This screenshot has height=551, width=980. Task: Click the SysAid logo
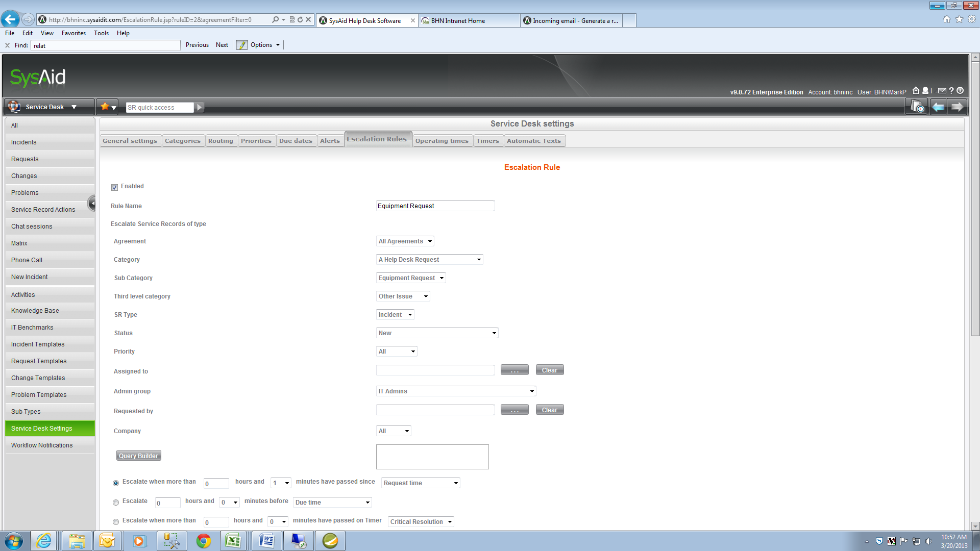(x=38, y=78)
